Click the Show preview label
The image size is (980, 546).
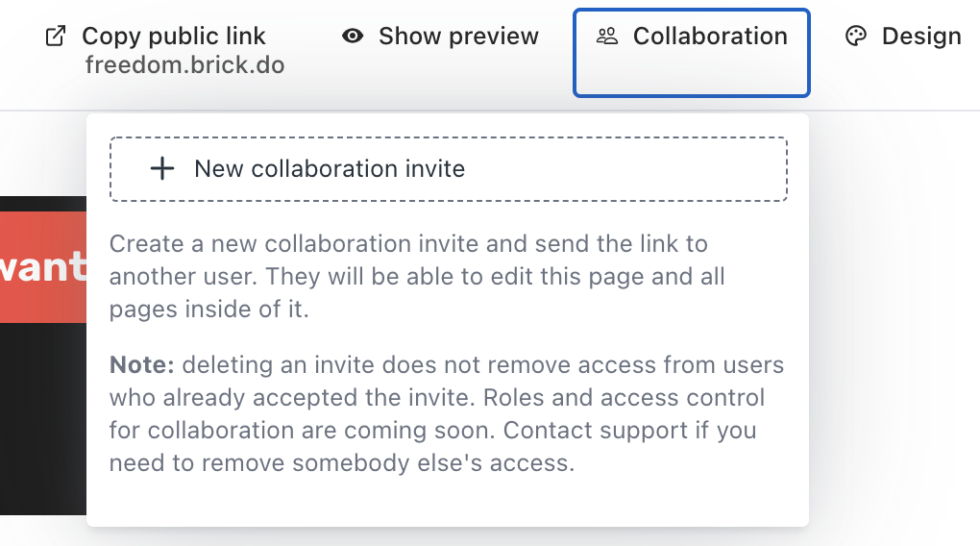[458, 37]
